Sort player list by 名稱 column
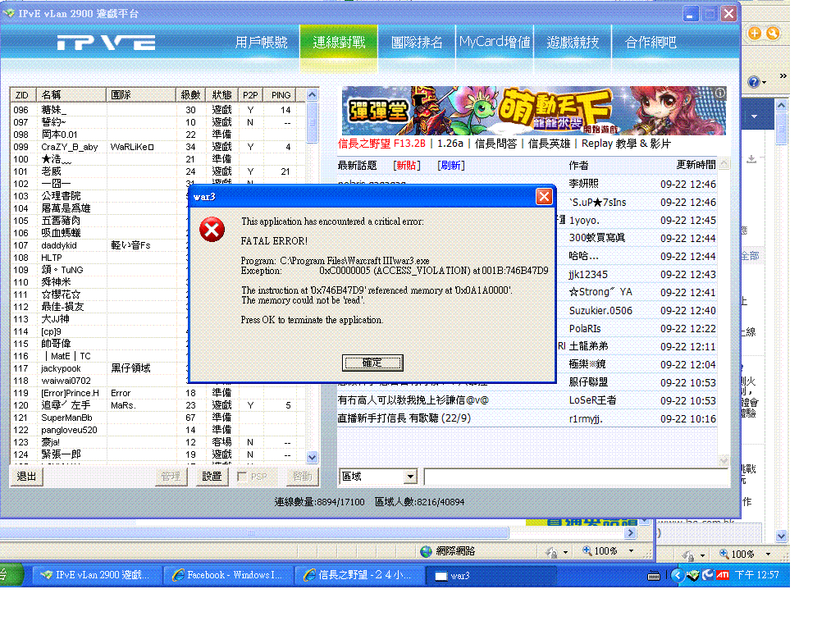840x630 pixels. tap(71, 95)
